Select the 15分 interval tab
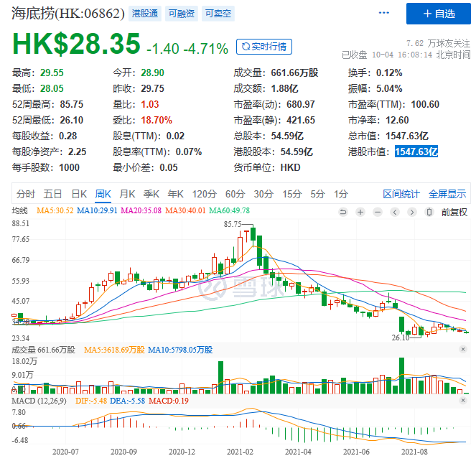The width and height of the screenshot is (476, 461). (291, 194)
